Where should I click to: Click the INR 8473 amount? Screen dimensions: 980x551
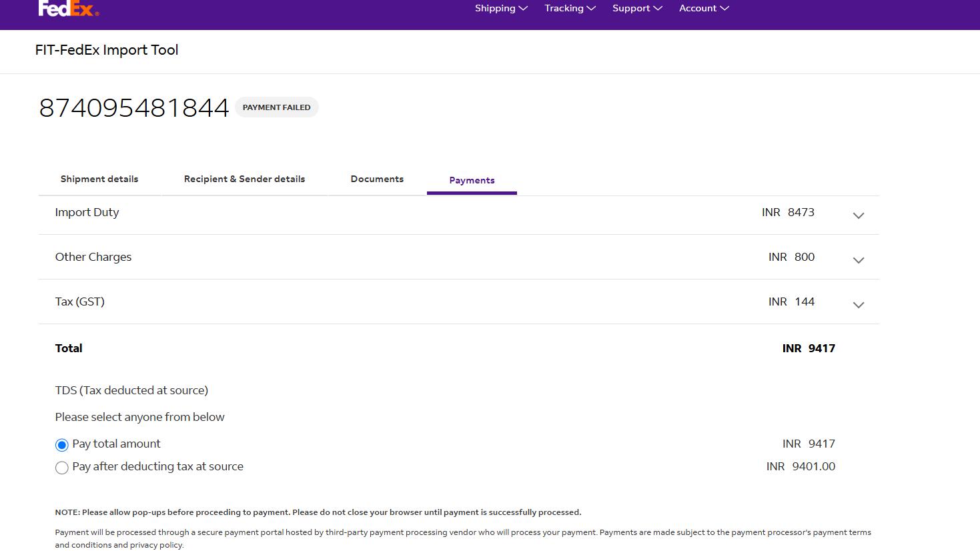tap(788, 212)
